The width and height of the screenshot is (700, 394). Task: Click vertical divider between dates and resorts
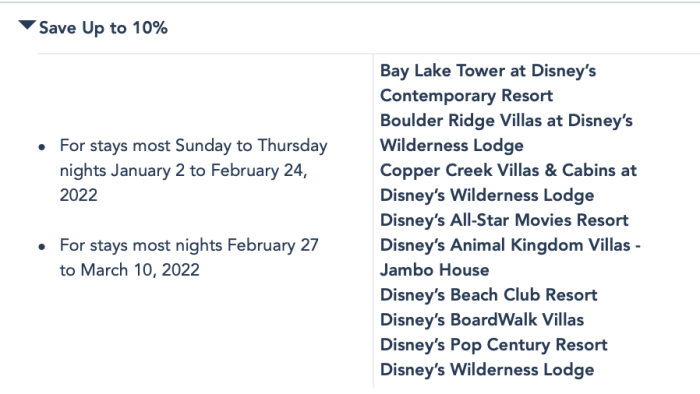coord(373,221)
